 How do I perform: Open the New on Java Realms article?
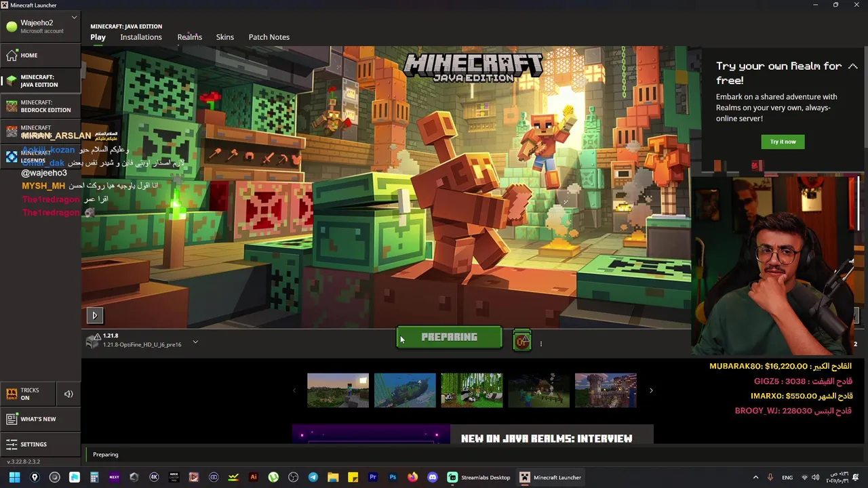(x=473, y=434)
